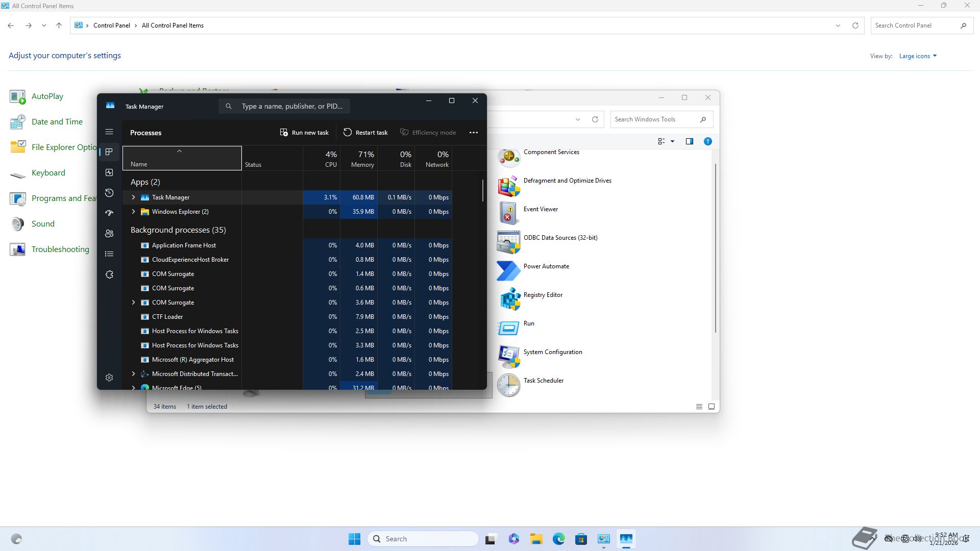Expand Windows Explorer (2) process group
Viewport: 980px width, 551px height.
point(134,212)
